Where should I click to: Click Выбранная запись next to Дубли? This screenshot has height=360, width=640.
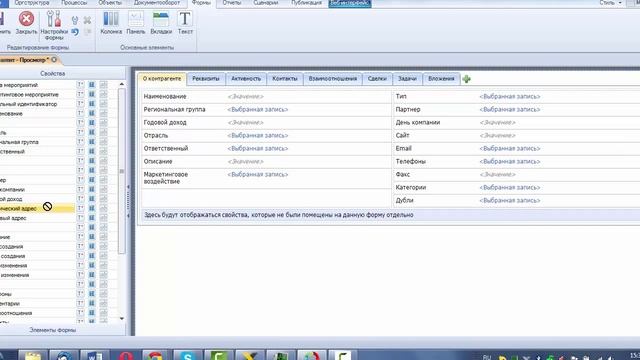click(x=510, y=200)
